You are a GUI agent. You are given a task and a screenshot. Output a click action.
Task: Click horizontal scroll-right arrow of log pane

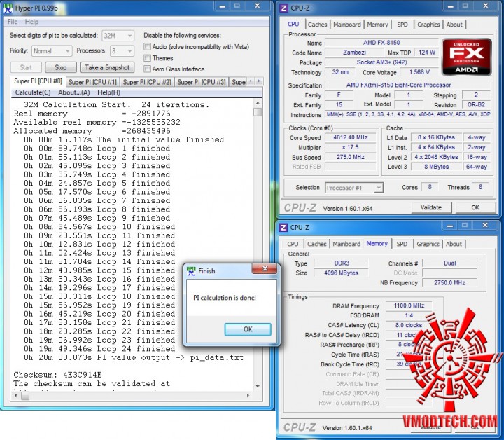pos(248,395)
